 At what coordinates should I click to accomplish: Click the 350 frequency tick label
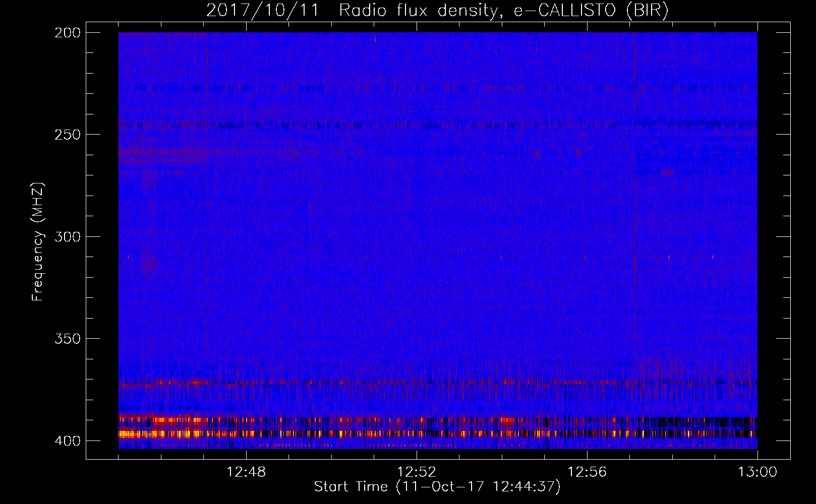point(68,338)
